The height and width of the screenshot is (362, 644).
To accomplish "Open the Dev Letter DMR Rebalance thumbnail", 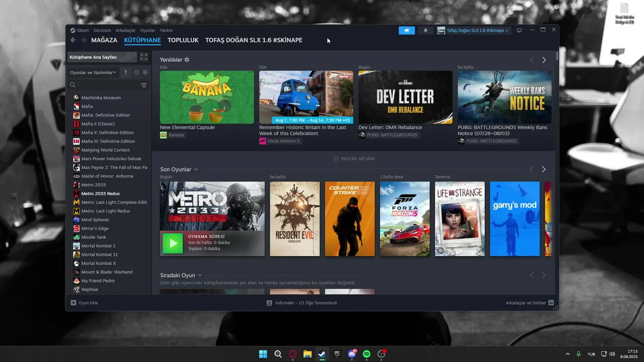I will (x=406, y=97).
